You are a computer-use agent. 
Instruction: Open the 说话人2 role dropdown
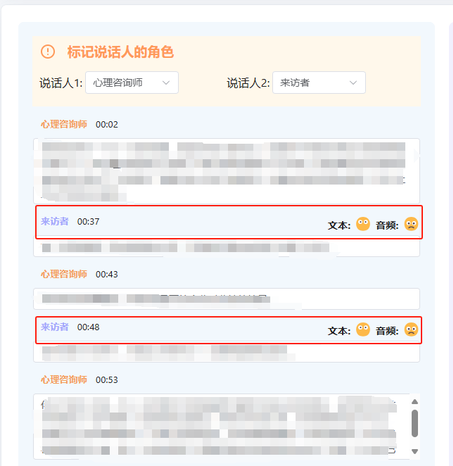tap(319, 82)
